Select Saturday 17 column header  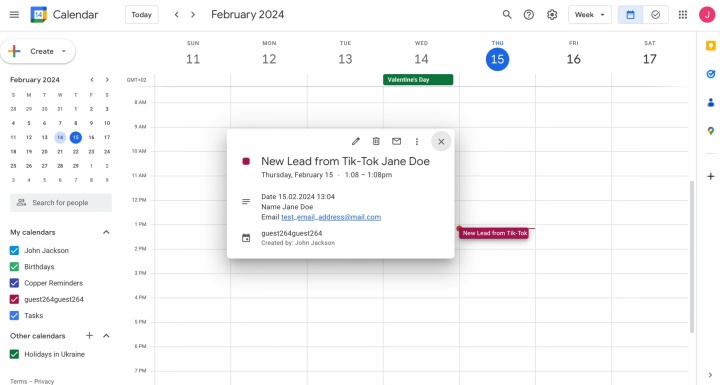649,54
